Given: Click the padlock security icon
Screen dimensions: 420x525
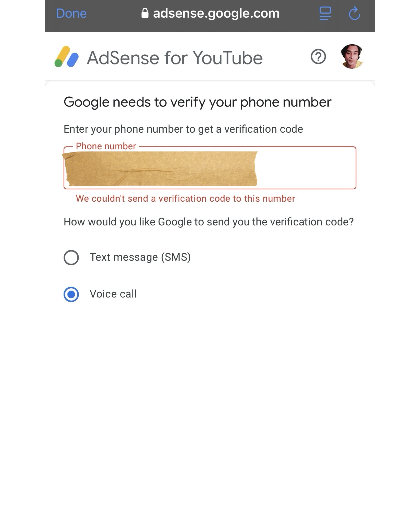Looking at the screenshot, I should [x=145, y=13].
